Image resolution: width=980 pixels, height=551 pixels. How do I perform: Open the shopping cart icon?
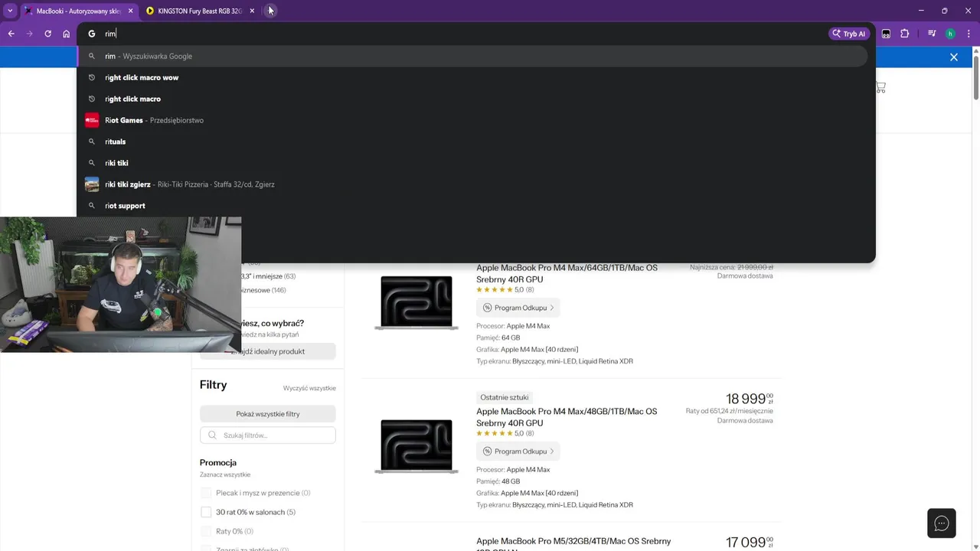tap(880, 88)
